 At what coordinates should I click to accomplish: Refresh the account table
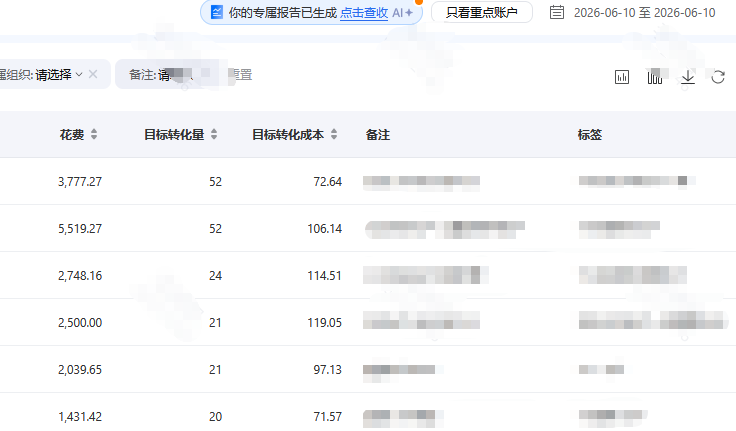(718, 77)
